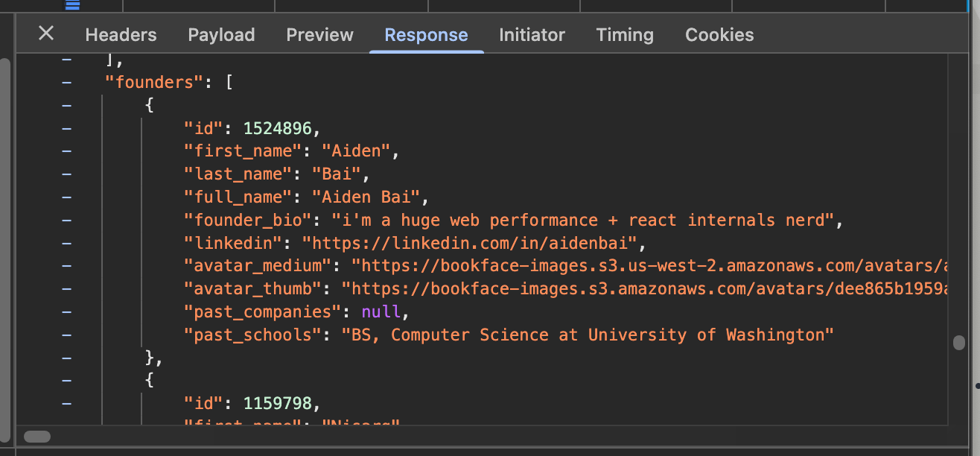The height and width of the screenshot is (456, 980).
Task: Click the vertical scrollbar thumb of response
Action: pos(958,342)
